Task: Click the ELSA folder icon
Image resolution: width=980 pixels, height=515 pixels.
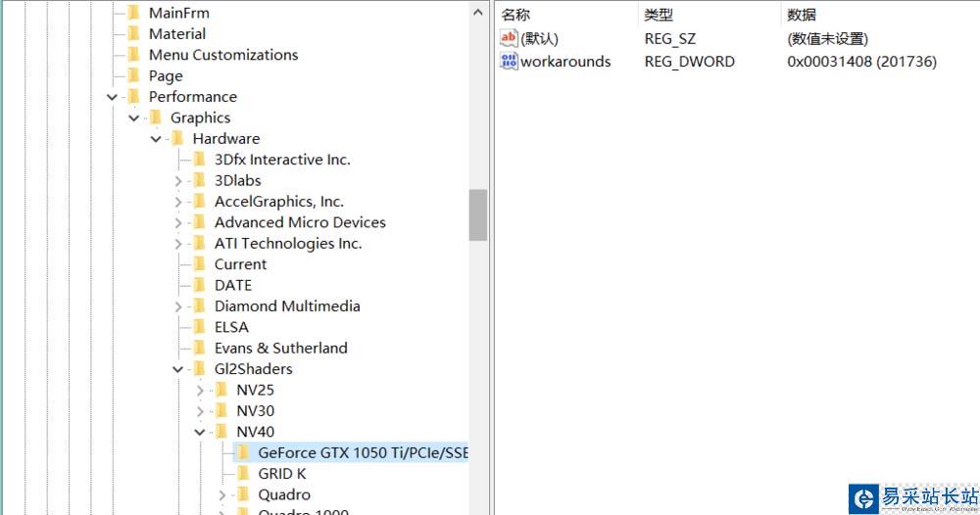Action: point(199,327)
